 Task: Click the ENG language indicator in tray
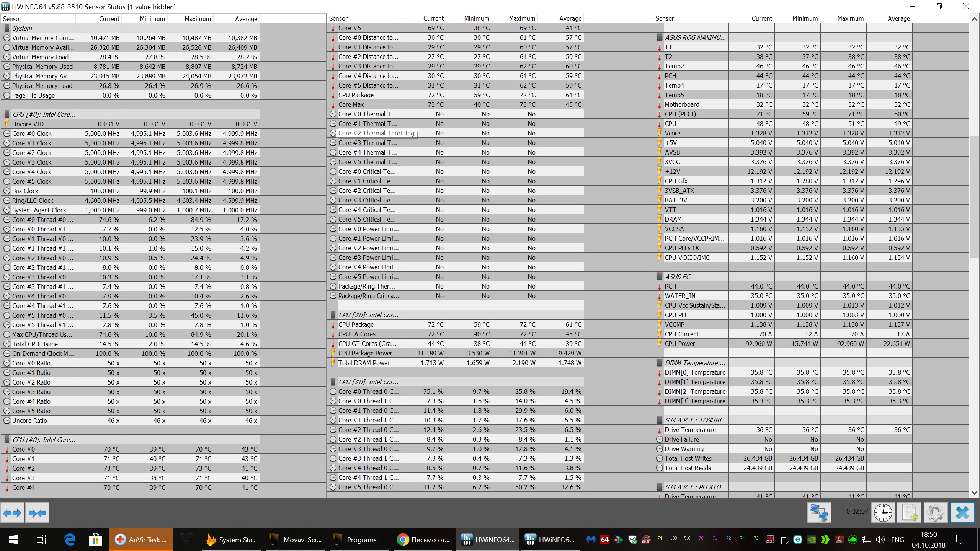click(x=897, y=540)
